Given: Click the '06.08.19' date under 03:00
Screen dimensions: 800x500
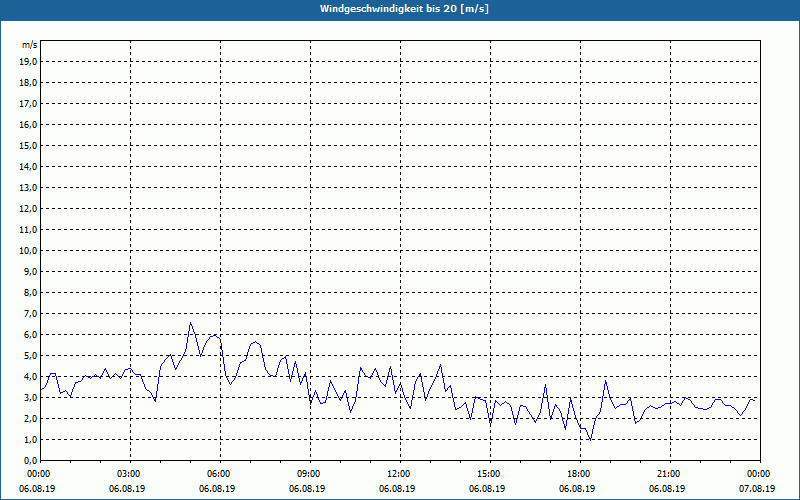Looking at the screenshot, I should pyautogui.click(x=127, y=489).
